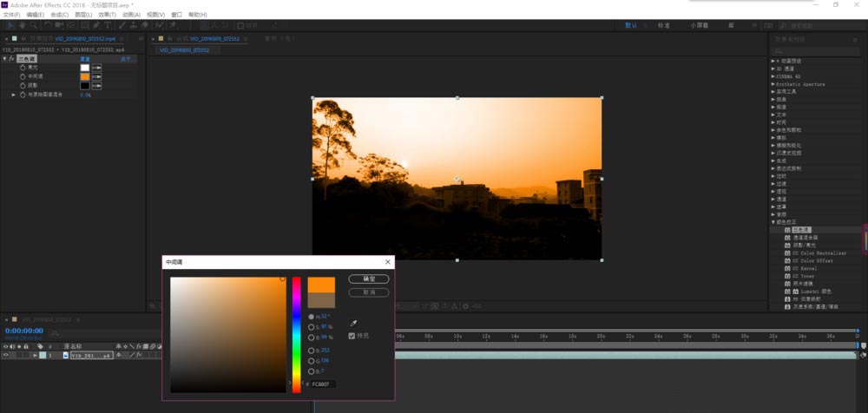Click the midtones stopwatch icon
The image size is (868, 413).
pyautogui.click(x=22, y=76)
